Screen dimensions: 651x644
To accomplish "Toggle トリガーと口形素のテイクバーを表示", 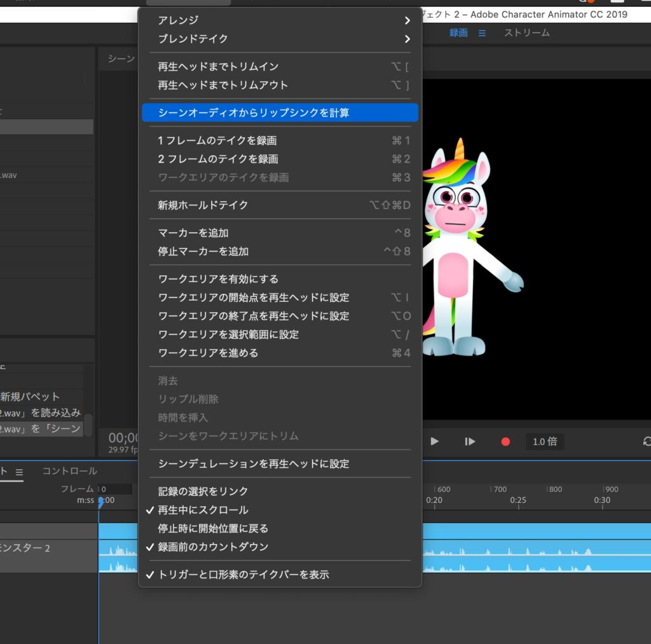I will tap(243, 575).
